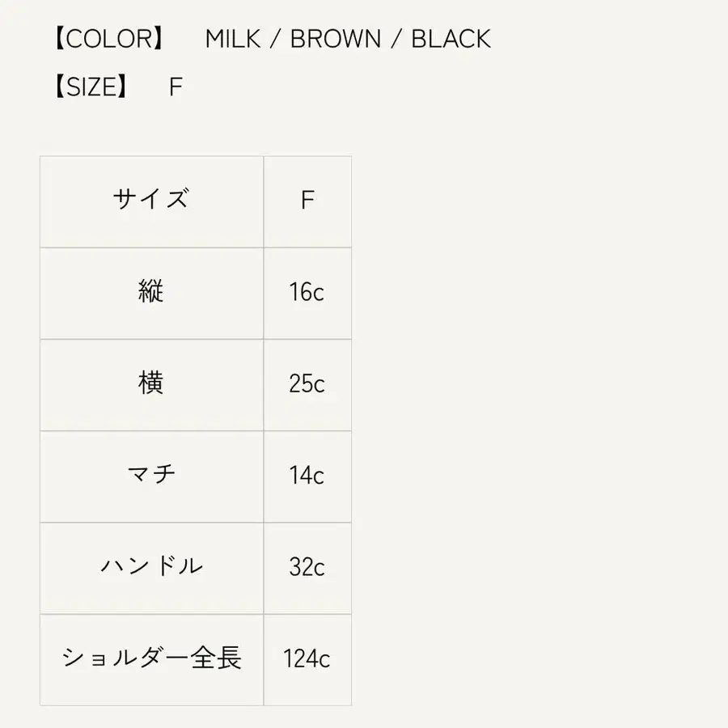Click the サイズ header cell
Screen dimensions: 728x728
tap(151, 199)
